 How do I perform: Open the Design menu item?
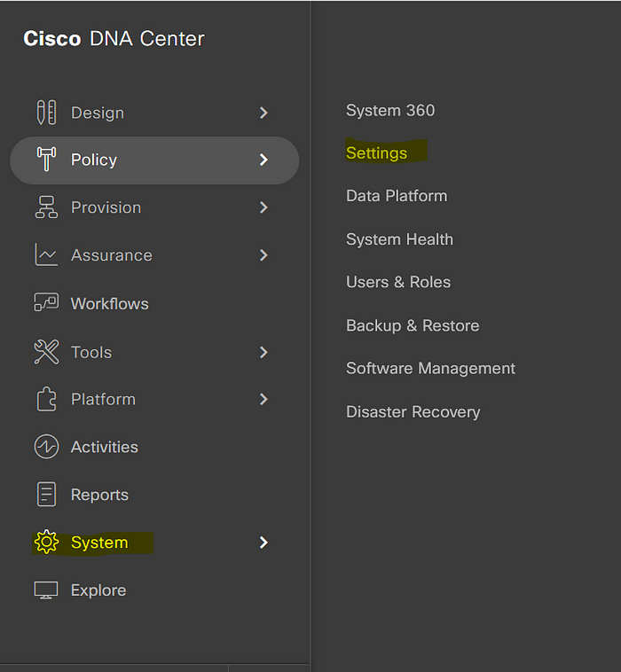pos(98,113)
